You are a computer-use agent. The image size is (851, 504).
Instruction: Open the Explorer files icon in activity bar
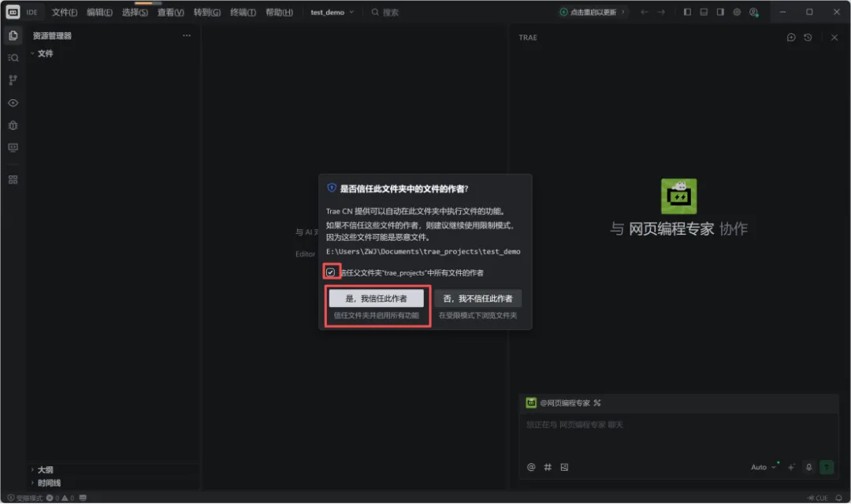click(x=13, y=35)
